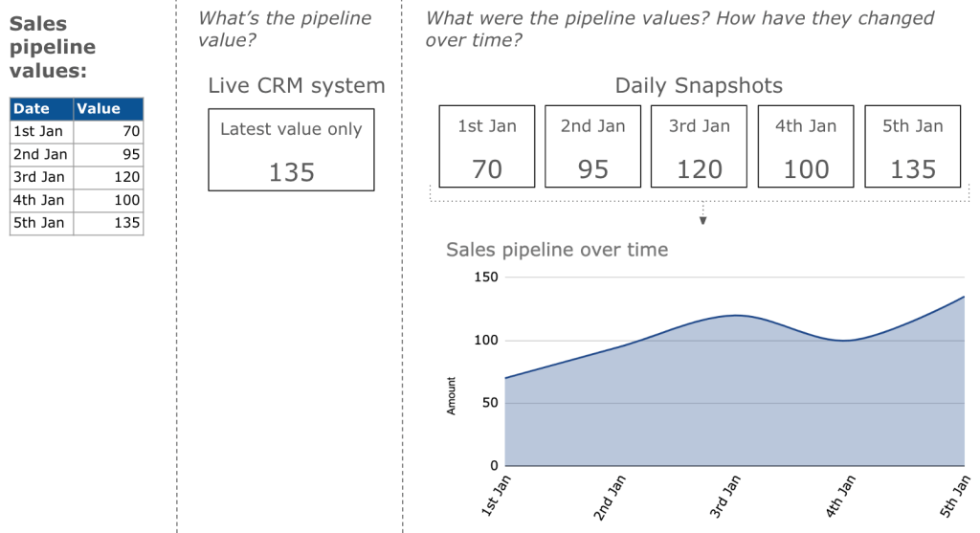Click the 4th Jan table row
980x533 pixels.
click(77, 200)
